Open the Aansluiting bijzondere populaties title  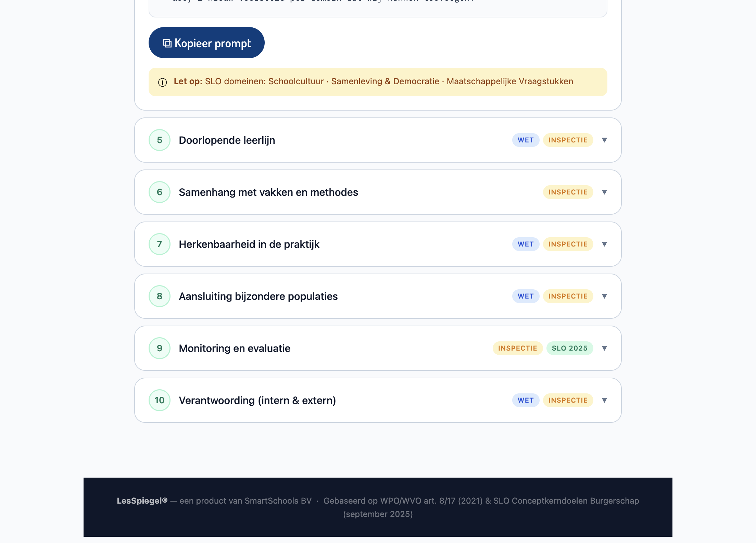point(258,296)
